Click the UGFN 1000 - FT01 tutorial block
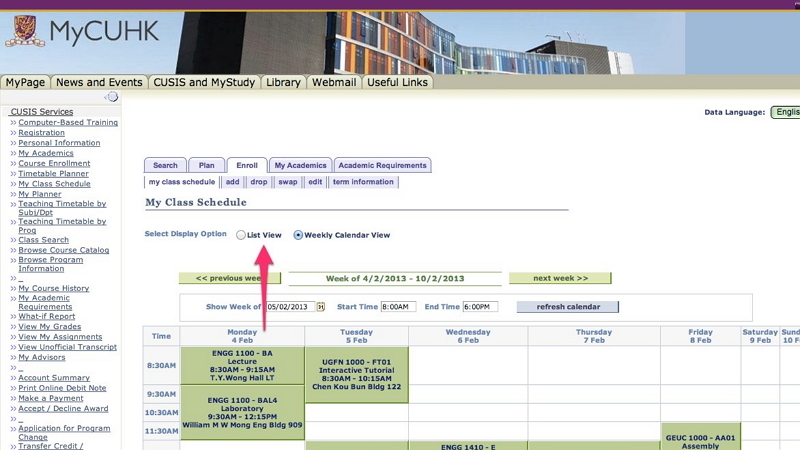Viewport: 800px width, 450px height. 357,374
